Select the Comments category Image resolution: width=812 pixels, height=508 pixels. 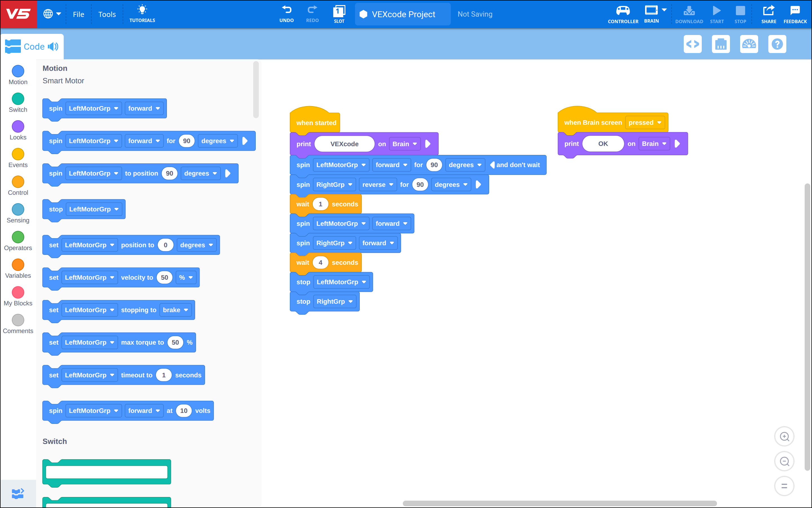coord(18,324)
